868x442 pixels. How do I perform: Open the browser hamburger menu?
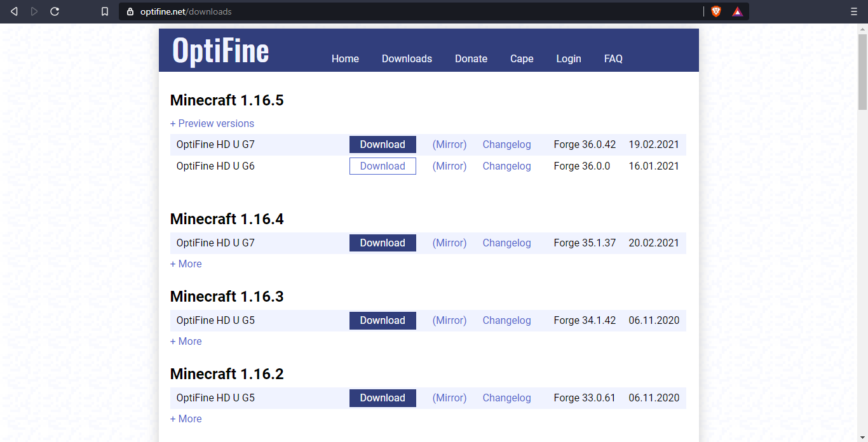coord(854,11)
